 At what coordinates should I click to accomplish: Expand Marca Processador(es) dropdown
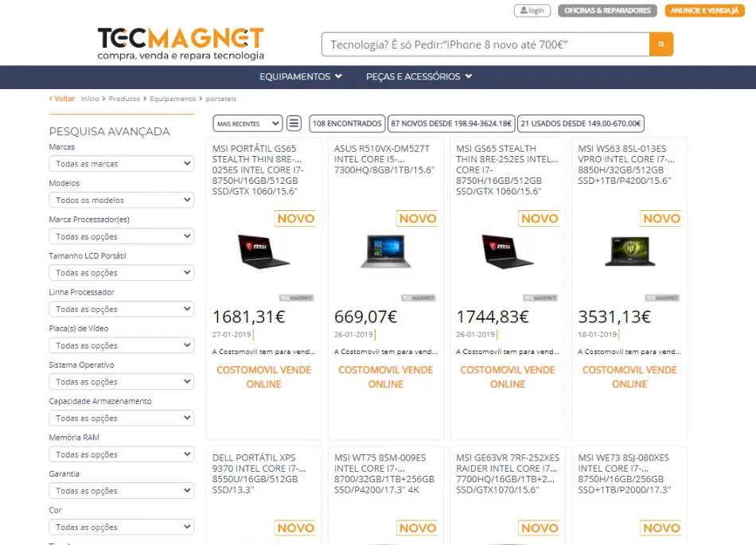click(x=122, y=236)
